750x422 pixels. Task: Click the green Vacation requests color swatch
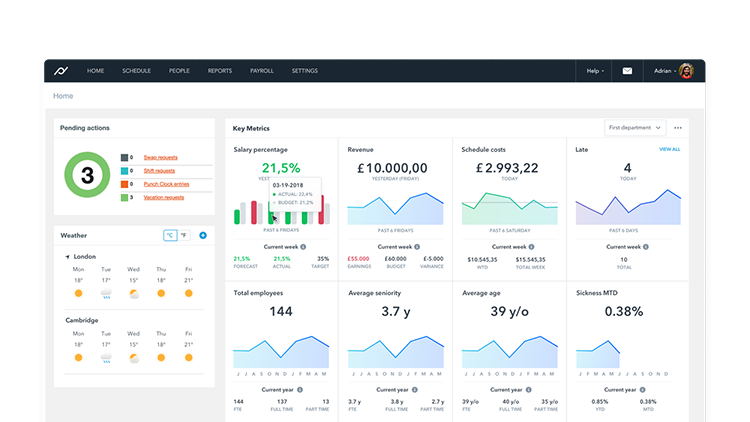pos(125,197)
